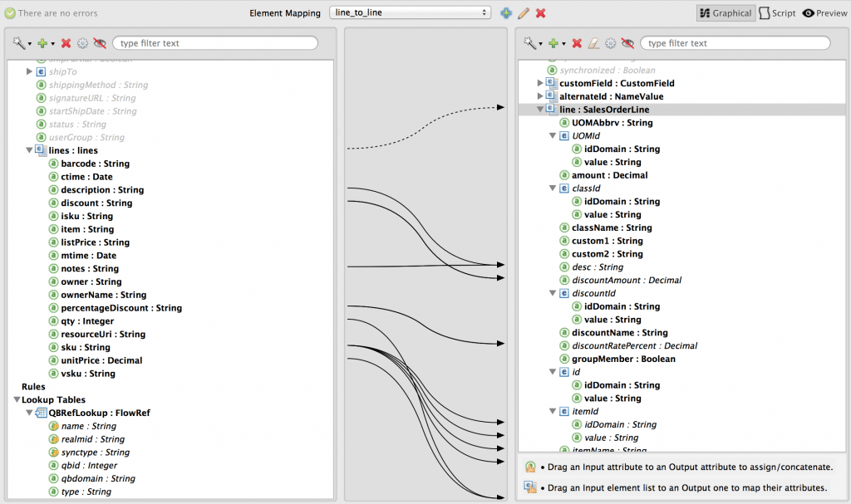Viewport: 851px width, 504px height.
Task: Click the red delete icon in output toolbar
Action: point(576,42)
